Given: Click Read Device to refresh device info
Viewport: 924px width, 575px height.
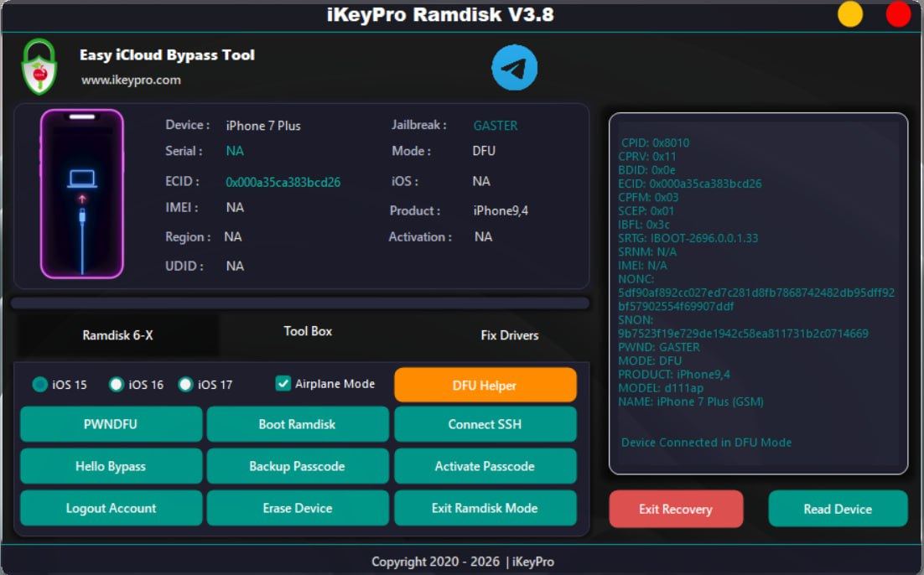Looking at the screenshot, I should coord(837,509).
